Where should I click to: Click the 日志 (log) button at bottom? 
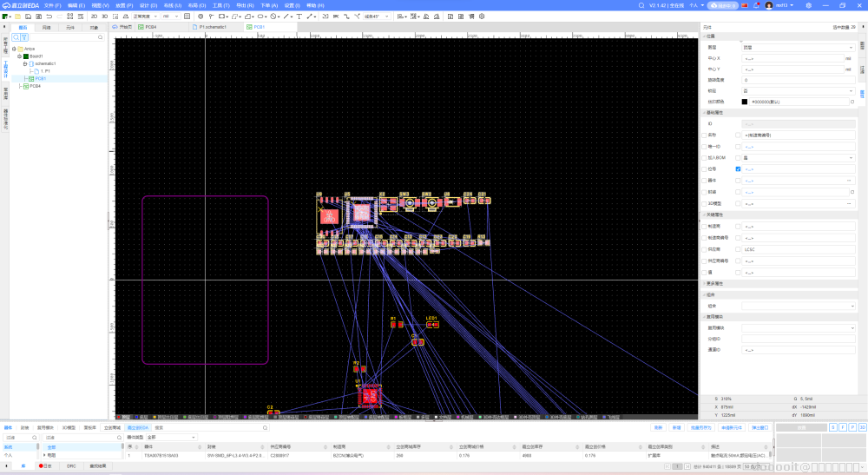[45, 466]
